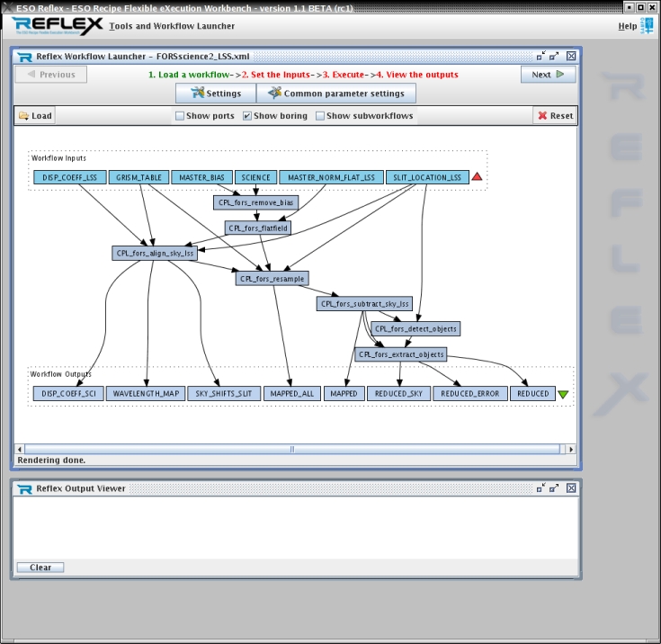Image resolution: width=661 pixels, height=644 pixels.
Task: Open the Settings button
Action: click(x=216, y=94)
